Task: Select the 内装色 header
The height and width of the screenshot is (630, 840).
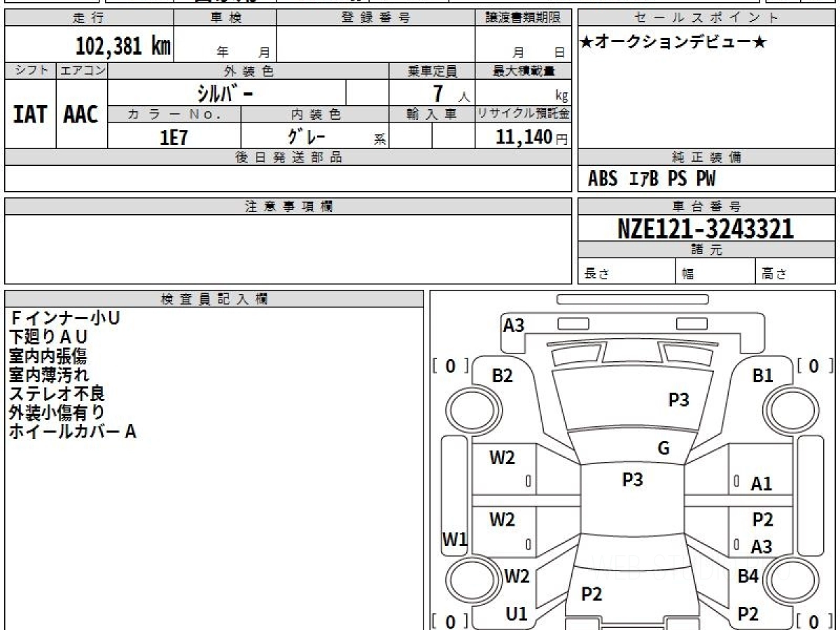Action: pos(315,115)
